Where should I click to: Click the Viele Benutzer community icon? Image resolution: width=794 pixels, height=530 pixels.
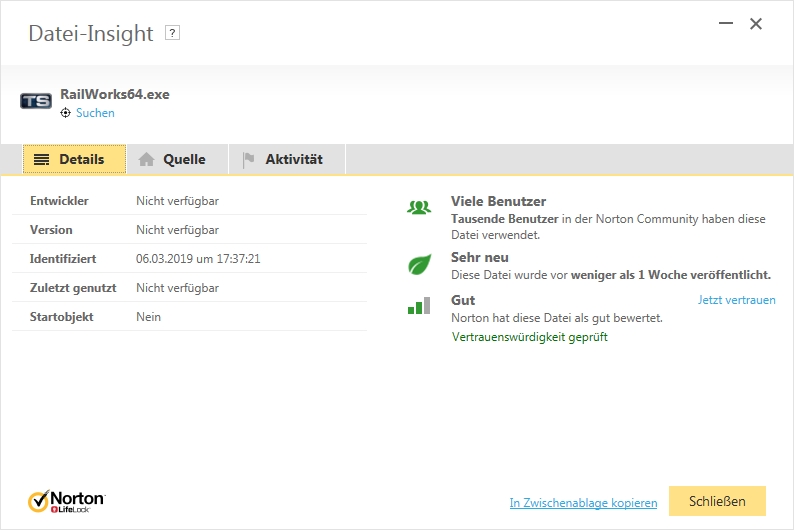tap(419, 208)
